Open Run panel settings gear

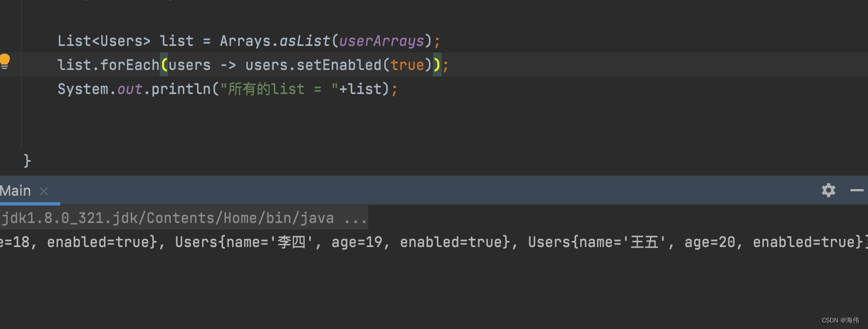pyautogui.click(x=829, y=190)
